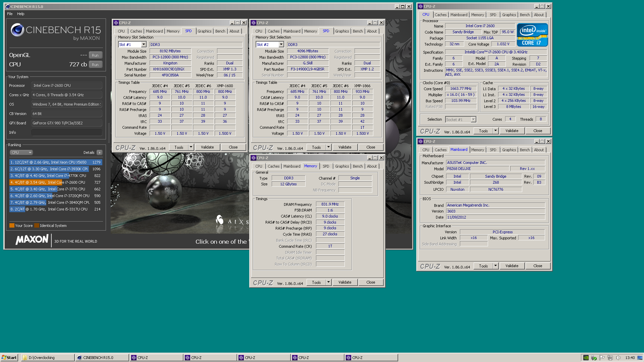The image size is (644, 362).
Task: Click Validate in Slot #1 CPU-Z window
Action: click(x=207, y=147)
